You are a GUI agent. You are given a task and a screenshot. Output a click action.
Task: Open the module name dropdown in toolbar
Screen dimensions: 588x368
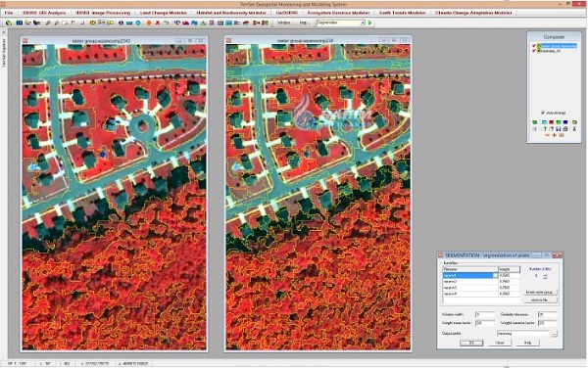363,23
